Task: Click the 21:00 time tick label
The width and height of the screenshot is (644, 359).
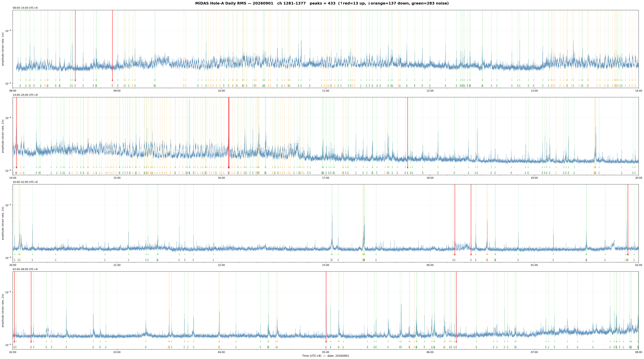Action: coord(117,265)
